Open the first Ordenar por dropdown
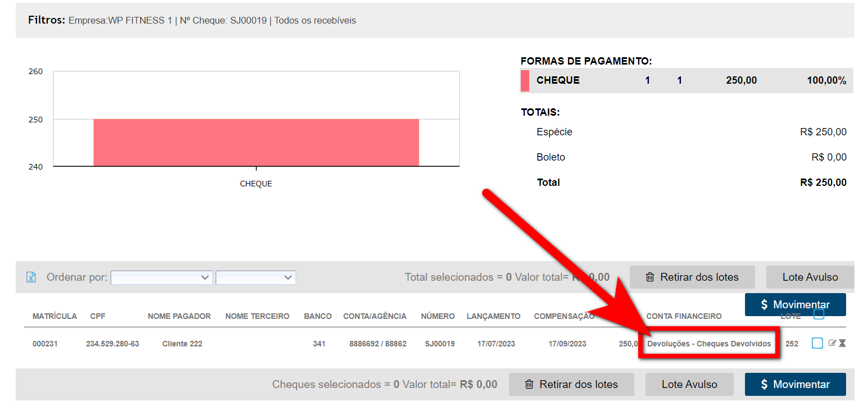The image size is (868, 420). [x=161, y=277]
